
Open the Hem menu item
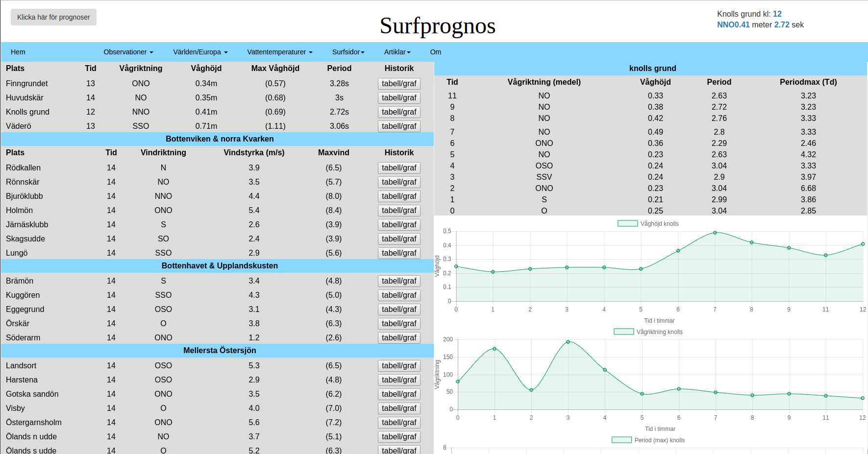(18, 52)
